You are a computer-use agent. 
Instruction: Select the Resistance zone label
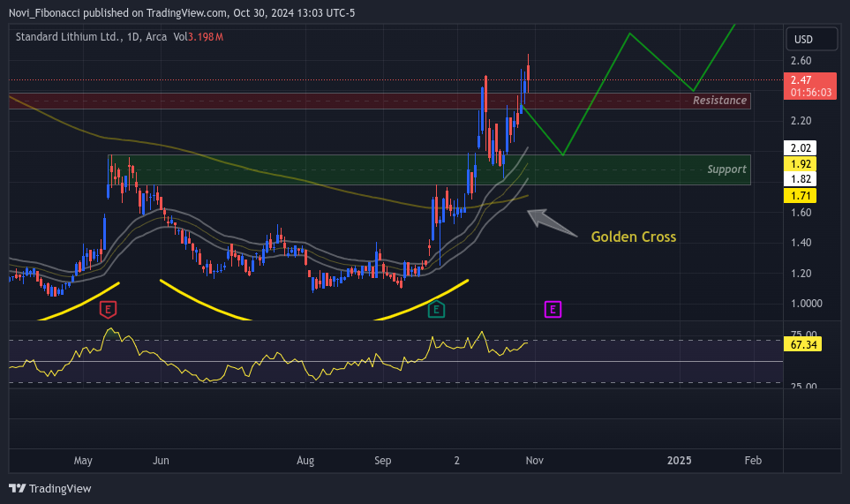pos(719,101)
